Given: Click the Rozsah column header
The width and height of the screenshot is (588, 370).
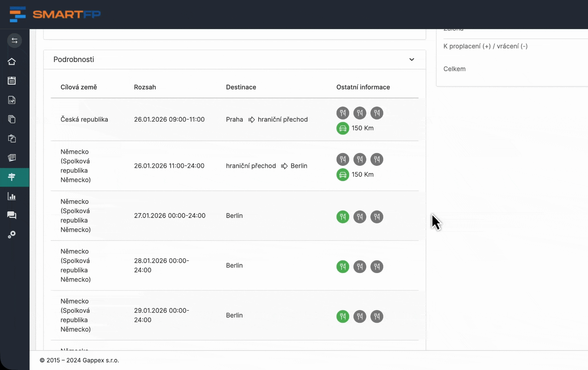Looking at the screenshot, I should (145, 87).
